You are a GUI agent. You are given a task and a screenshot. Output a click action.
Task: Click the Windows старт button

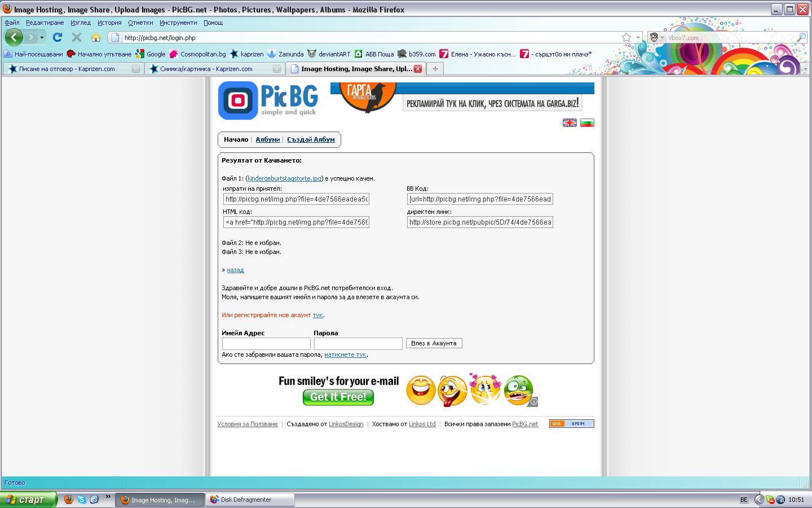[x=29, y=500]
